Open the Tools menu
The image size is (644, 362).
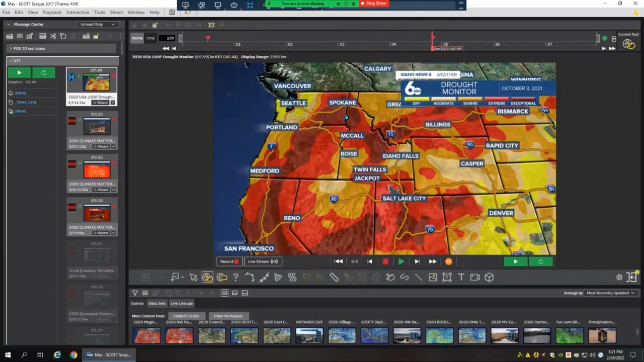coord(100,12)
